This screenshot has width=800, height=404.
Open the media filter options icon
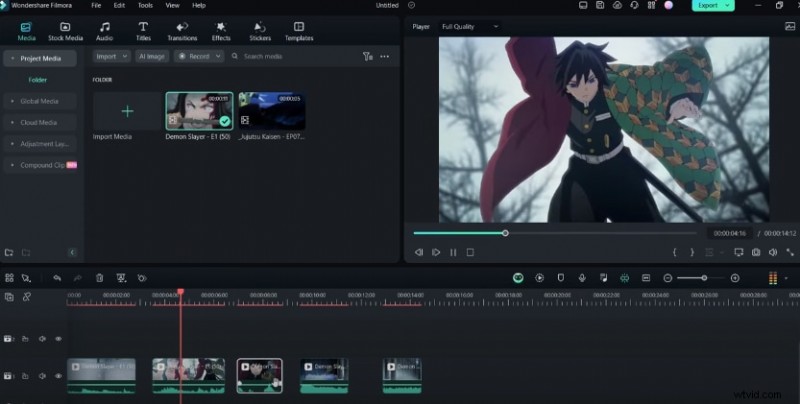pyautogui.click(x=367, y=56)
